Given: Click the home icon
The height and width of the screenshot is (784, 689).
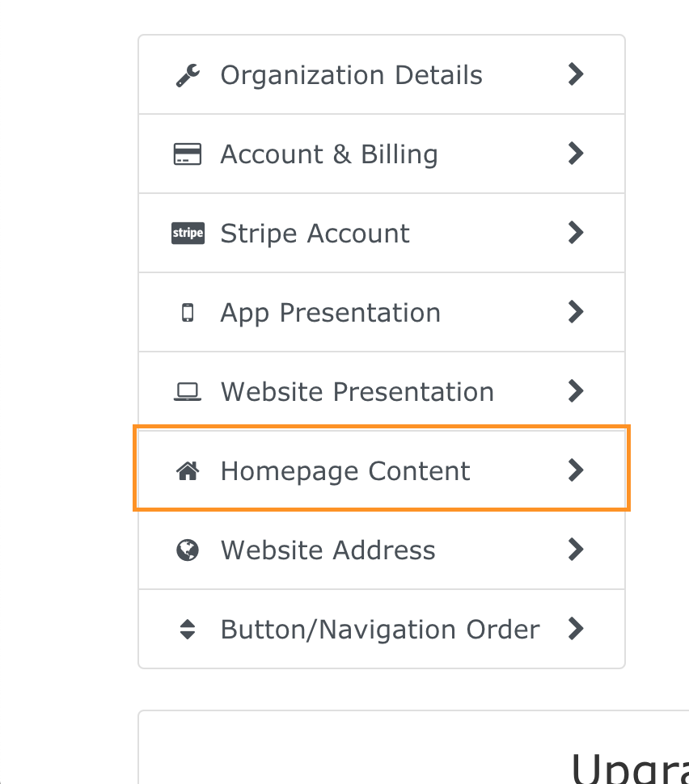Looking at the screenshot, I should click(188, 471).
